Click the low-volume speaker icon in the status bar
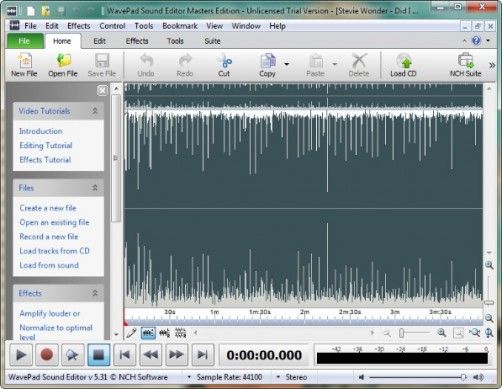Image resolution: width=502 pixels, height=389 pixels. tap(361, 377)
